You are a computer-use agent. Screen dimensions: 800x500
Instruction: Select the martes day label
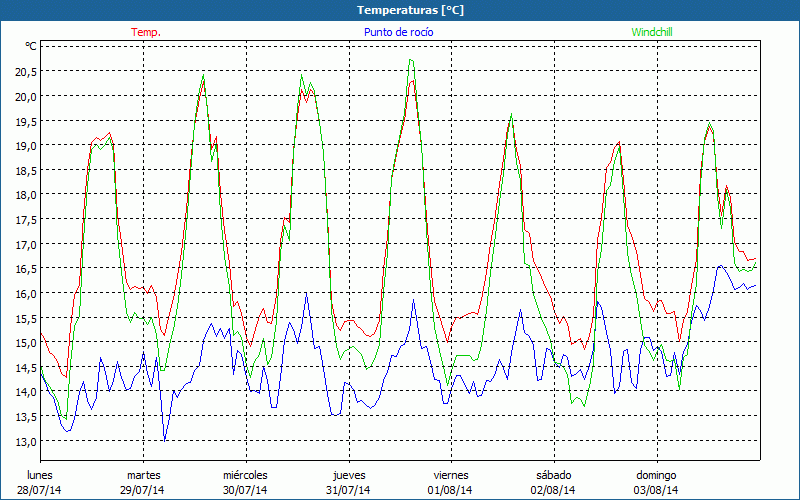143,475
